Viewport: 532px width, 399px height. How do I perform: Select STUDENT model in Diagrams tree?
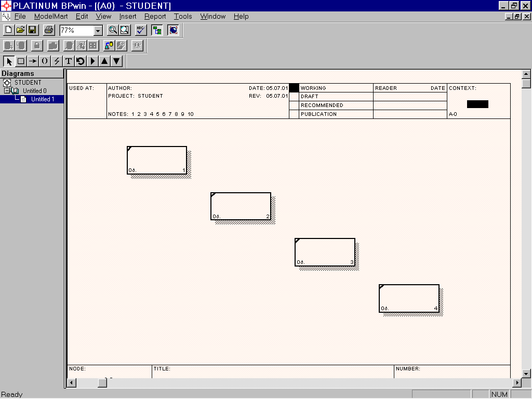[x=28, y=83]
